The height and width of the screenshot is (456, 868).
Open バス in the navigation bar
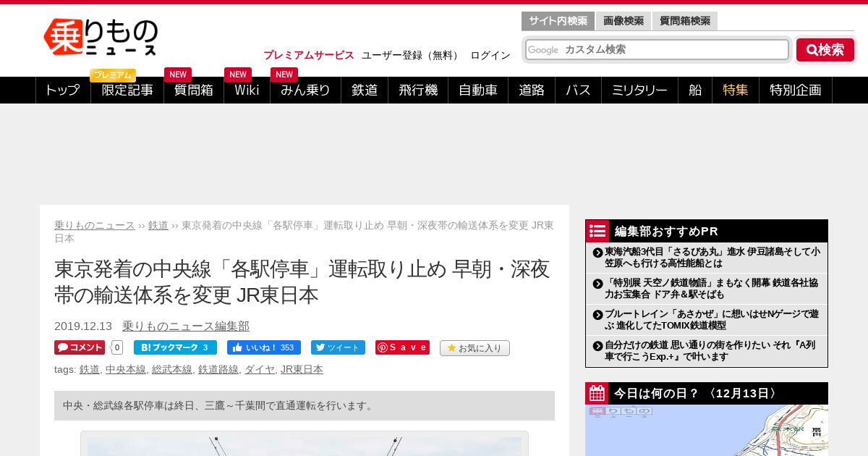(578, 90)
